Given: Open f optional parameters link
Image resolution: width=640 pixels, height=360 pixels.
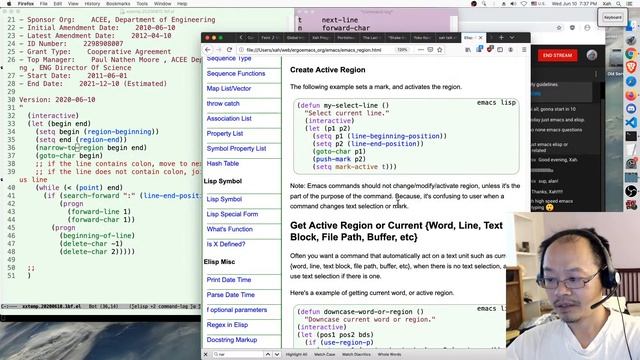Looking at the screenshot, I should coord(237,310).
